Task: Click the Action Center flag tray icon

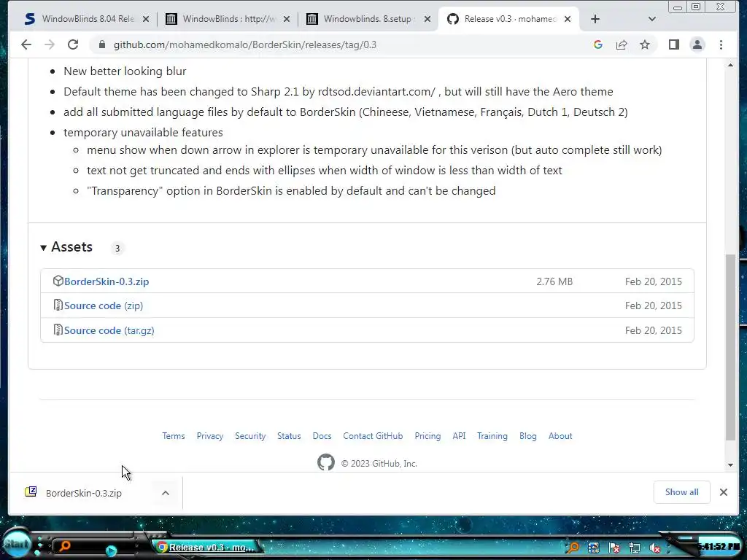Action: tap(614, 548)
